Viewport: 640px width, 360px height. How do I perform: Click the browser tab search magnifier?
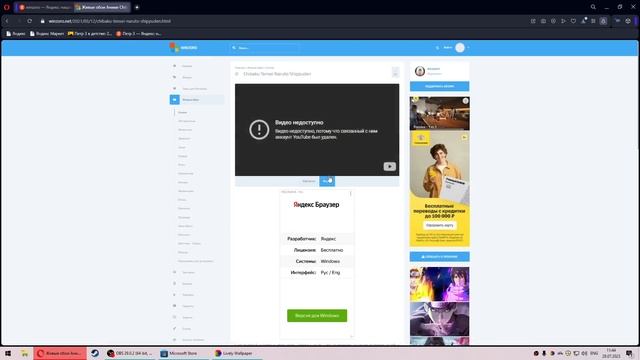(x=593, y=7)
